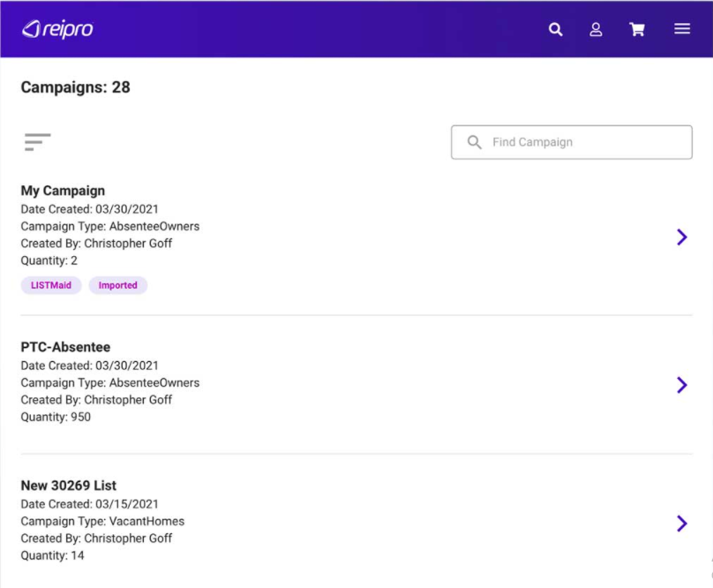Open the hamburger menu

[x=682, y=29]
